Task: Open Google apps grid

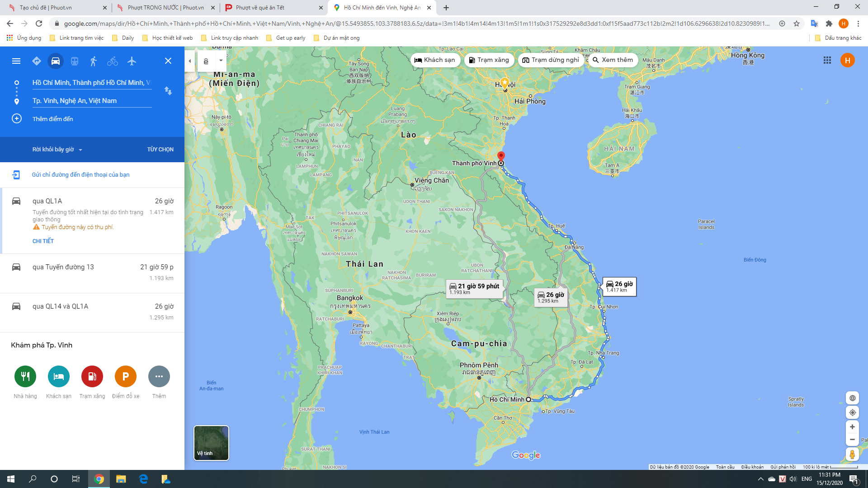Action: (x=827, y=60)
